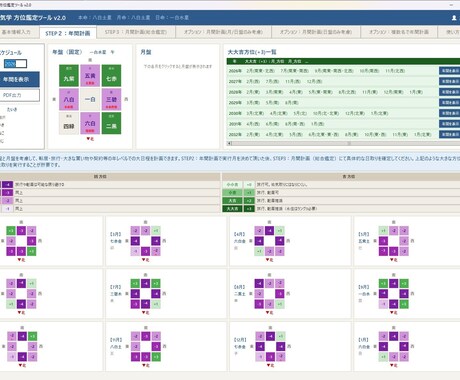460x380 pixels.
Task: Click the PDF出力 button
Action: [x=19, y=95]
